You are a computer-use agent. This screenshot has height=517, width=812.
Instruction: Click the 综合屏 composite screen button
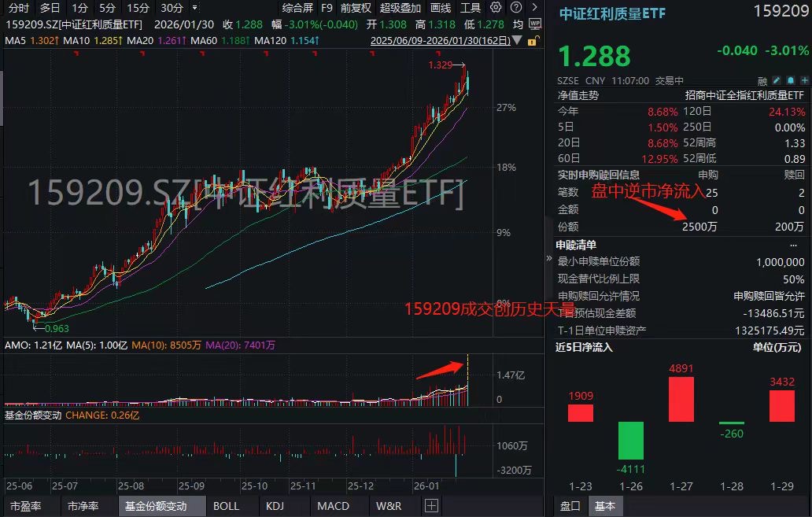point(297,9)
